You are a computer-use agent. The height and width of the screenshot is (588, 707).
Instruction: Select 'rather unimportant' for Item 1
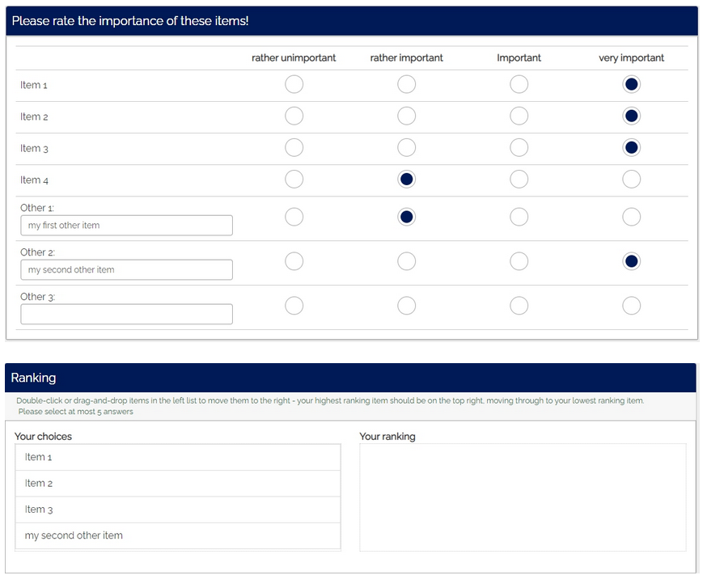pyautogui.click(x=294, y=84)
